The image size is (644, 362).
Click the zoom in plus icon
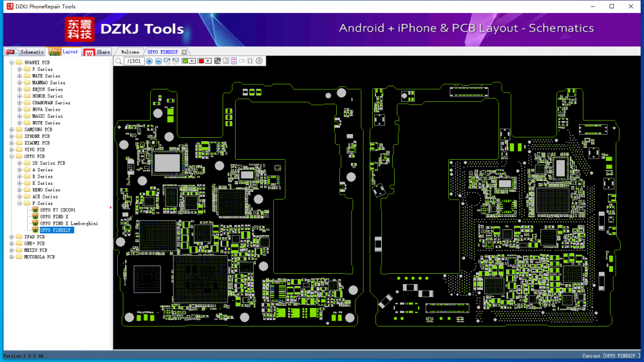coord(149,61)
